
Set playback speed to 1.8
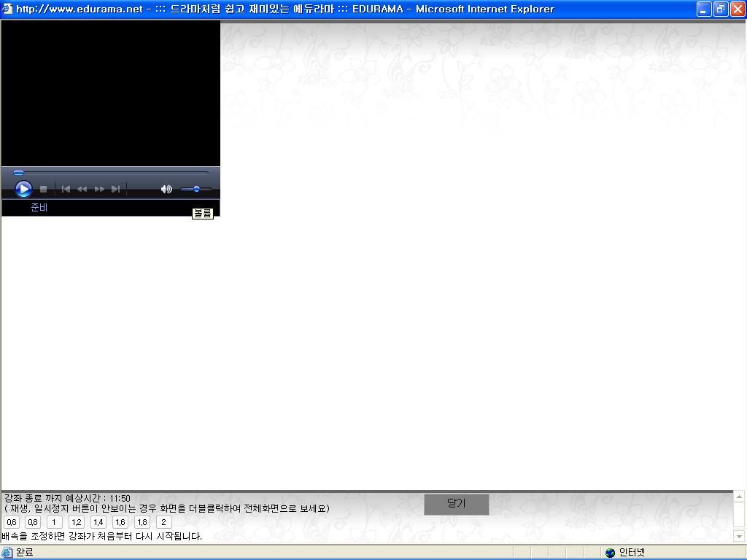click(142, 522)
